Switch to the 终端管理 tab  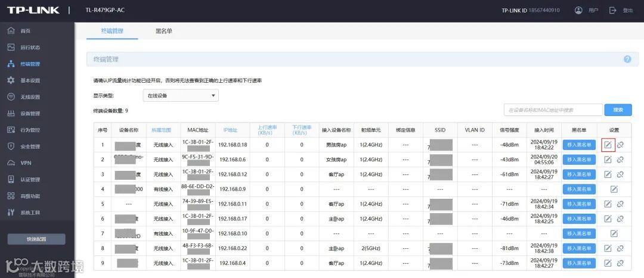[x=112, y=31]
